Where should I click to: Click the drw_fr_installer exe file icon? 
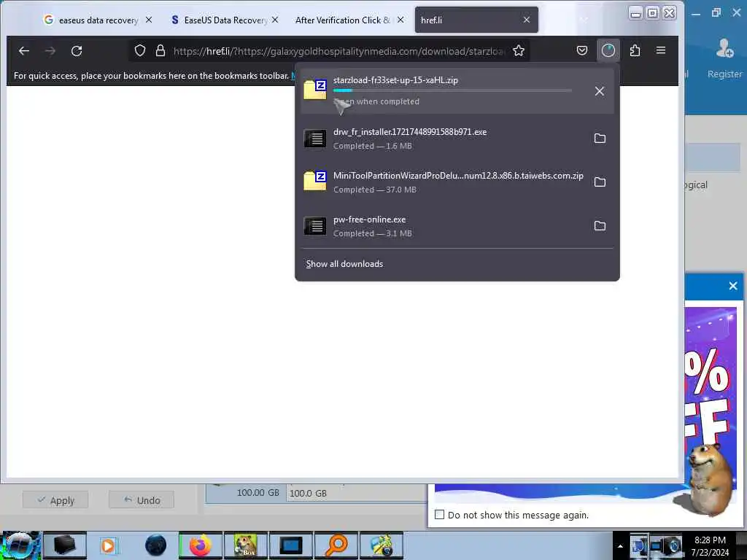coord(315,139)
